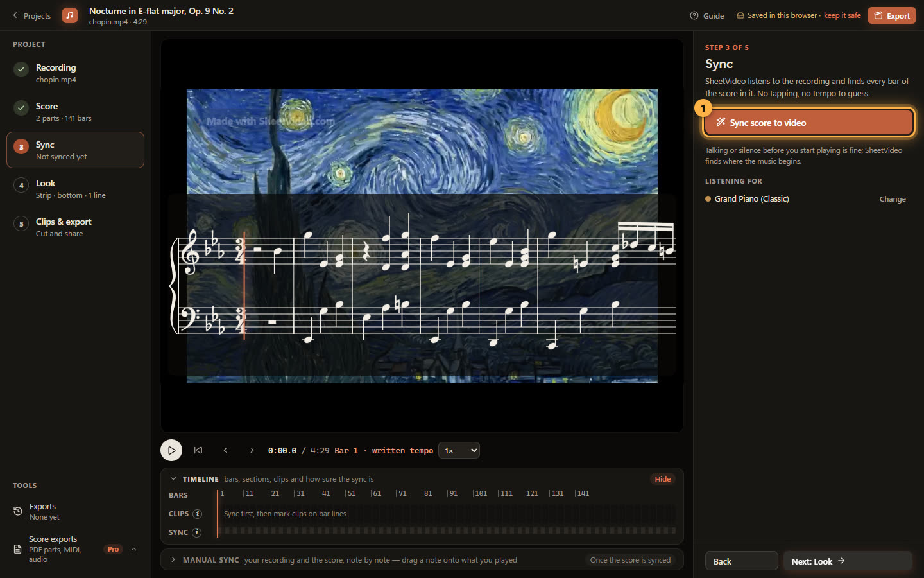Show info for the Clips row

(x=198, y=514)
